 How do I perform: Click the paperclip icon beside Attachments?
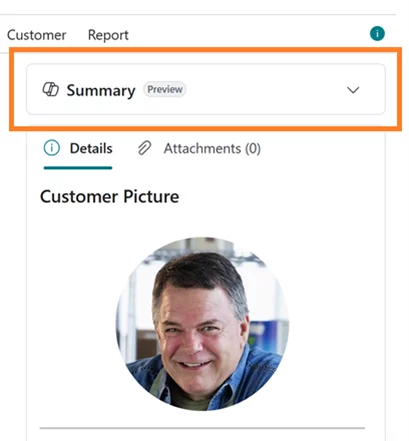pos(144,148)
